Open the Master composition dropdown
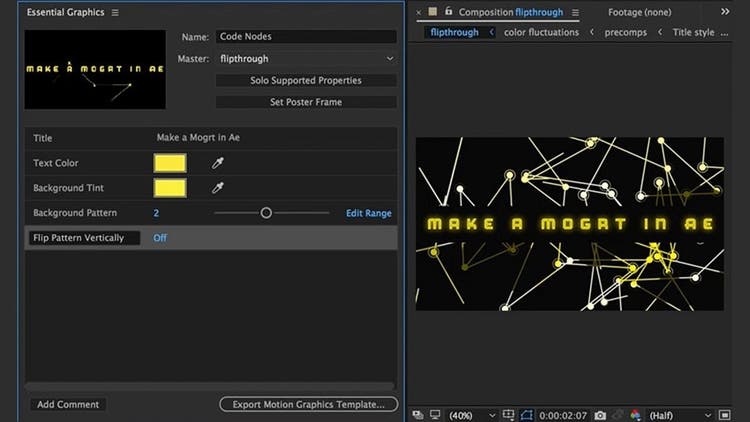Screen dimensions: 750x422 (307, 59)
